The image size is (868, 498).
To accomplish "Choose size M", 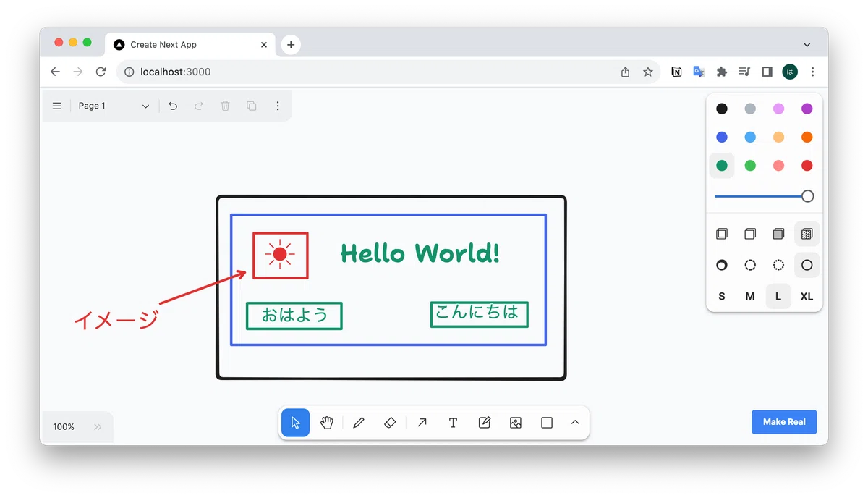I will click(750, 297).
